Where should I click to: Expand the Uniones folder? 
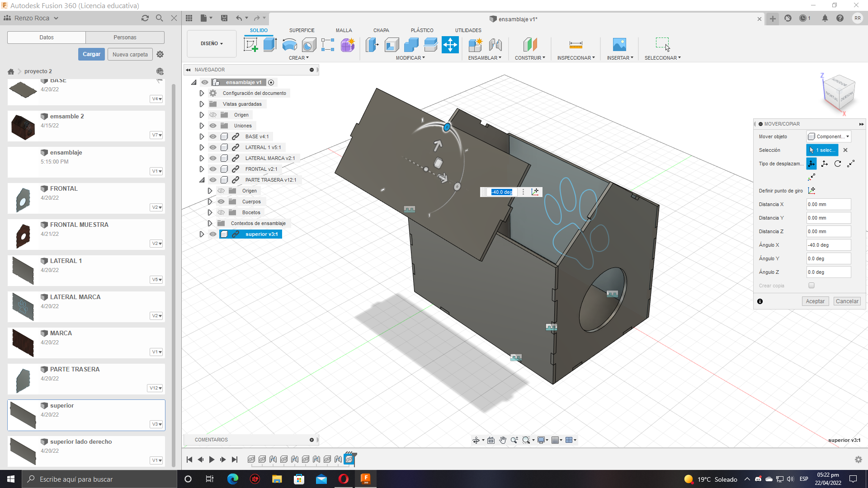[202, 126]
